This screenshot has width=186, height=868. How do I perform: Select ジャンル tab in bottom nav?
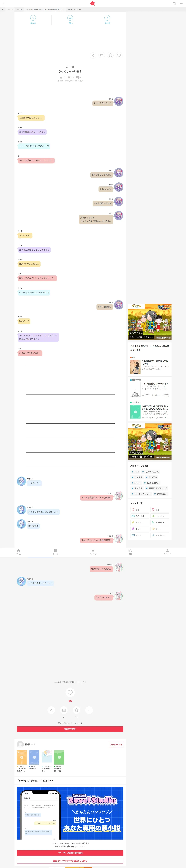56,552
